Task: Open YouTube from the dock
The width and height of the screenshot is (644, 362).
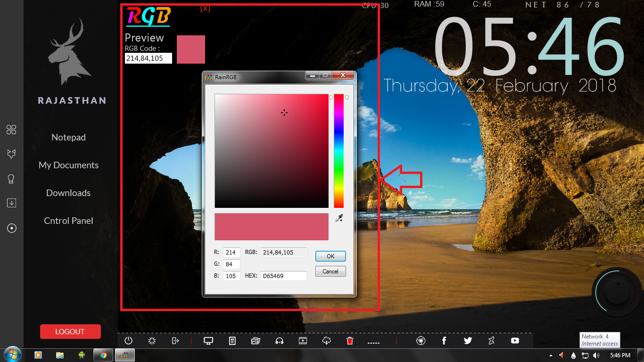Action: pyautogui.click(x=515, y=340)
